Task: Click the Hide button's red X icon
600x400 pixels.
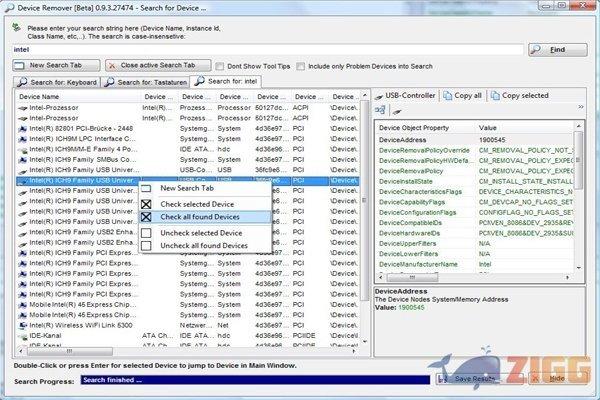Action: click(x=539, y=379)
